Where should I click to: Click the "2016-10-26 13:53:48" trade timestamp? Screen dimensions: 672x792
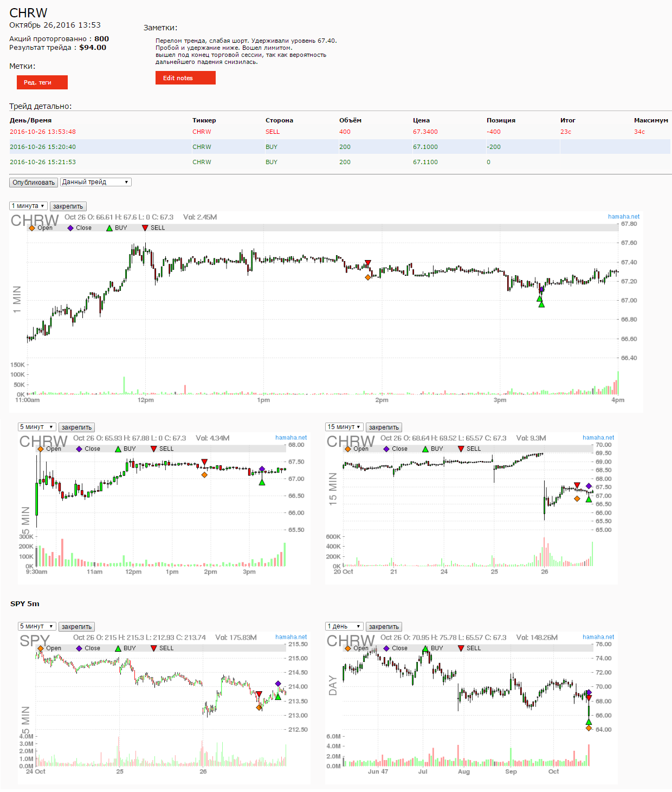pos(43,132)
